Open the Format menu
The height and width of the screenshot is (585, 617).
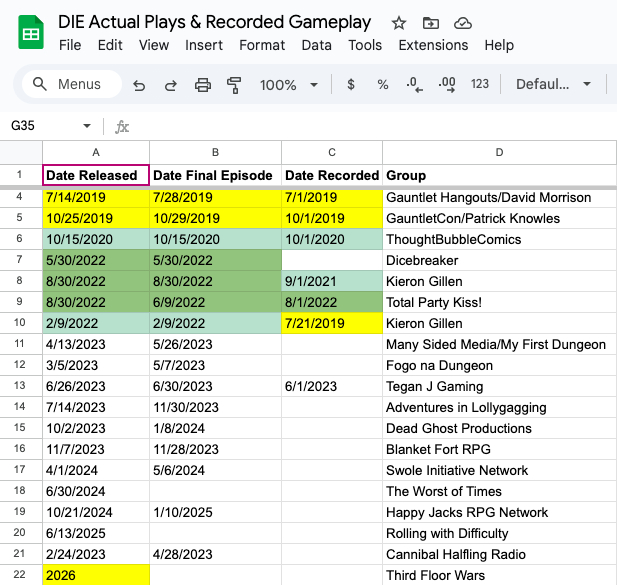click(x=262, y=45)
